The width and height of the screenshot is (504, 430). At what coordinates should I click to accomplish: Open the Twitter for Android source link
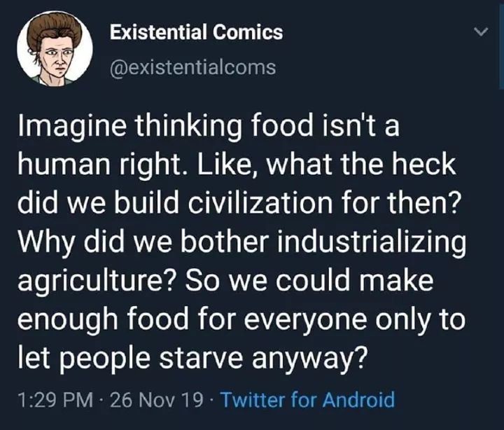pos(308,400)
